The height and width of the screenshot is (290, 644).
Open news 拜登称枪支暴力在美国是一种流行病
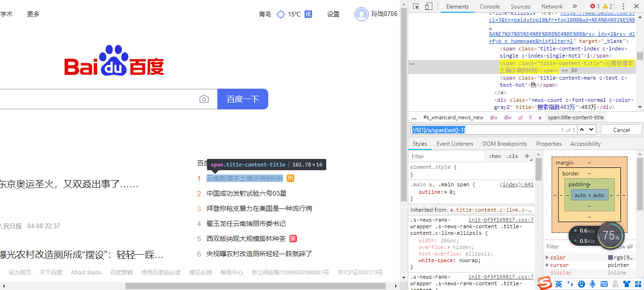pyautogui.click(x=259, y=208)
